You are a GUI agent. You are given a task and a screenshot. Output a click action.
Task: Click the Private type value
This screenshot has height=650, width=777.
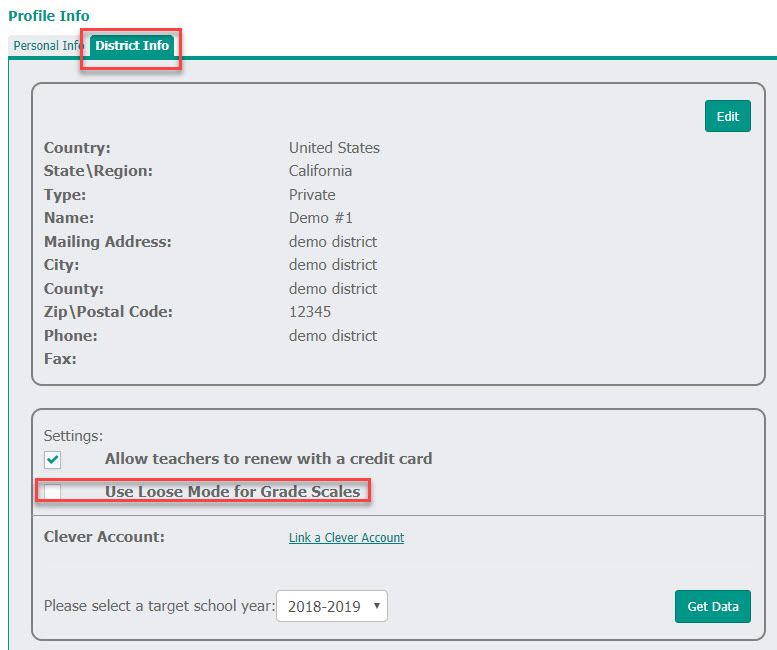312,195
